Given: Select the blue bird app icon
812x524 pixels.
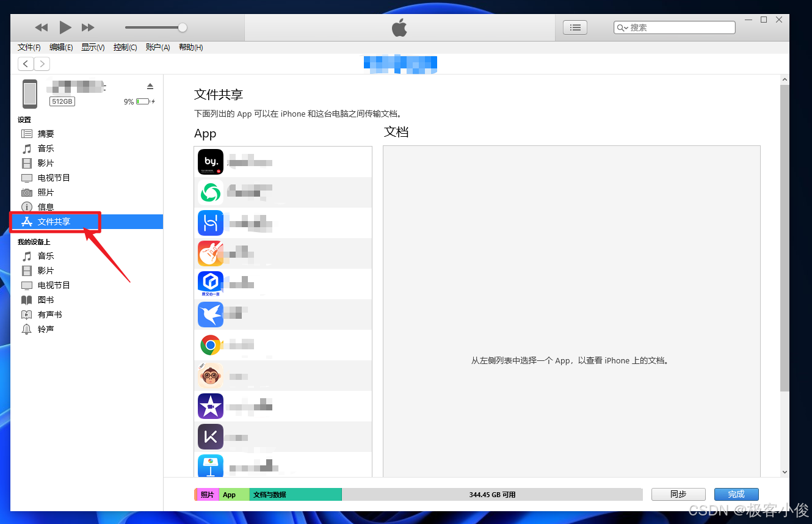Looking at the screenshot, I should pos(211,315).
